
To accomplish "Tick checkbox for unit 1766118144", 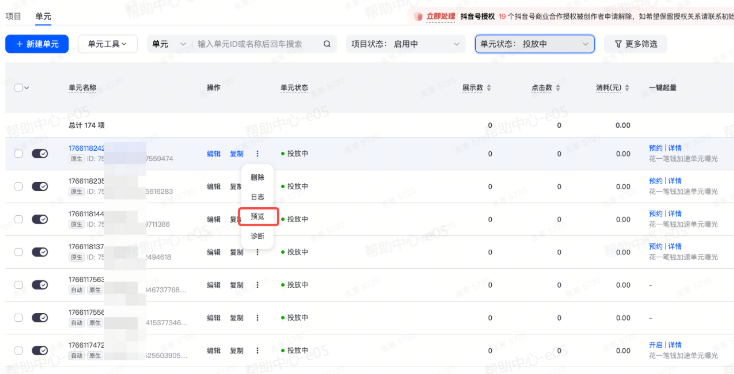I will (x=18, y=219).
